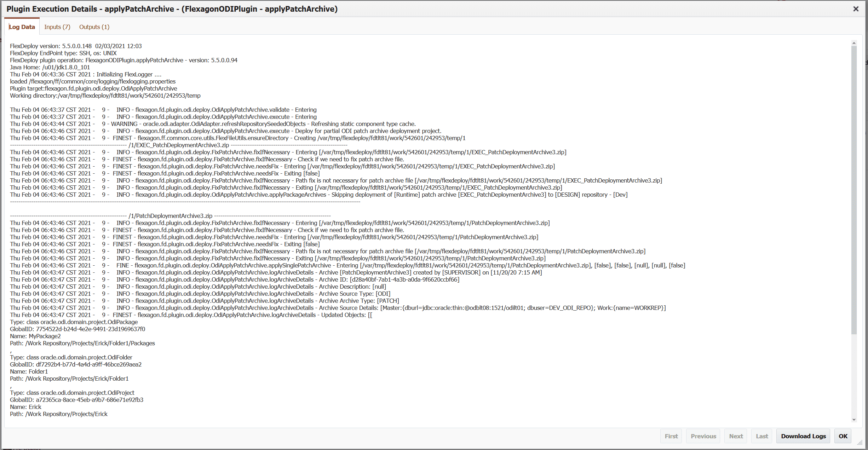Click the 'FlexDeploy EndPoint type: SSH' line

[63, 53]
